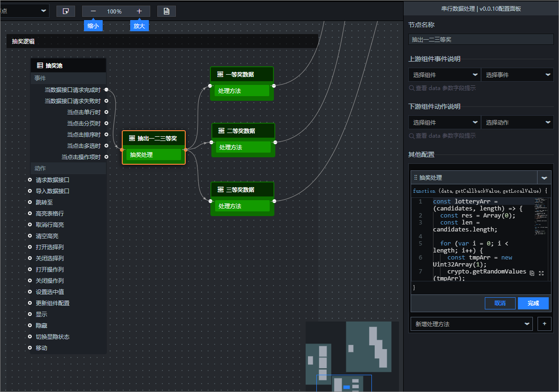Click the selection pointer toolbar icon

point(66,11)
